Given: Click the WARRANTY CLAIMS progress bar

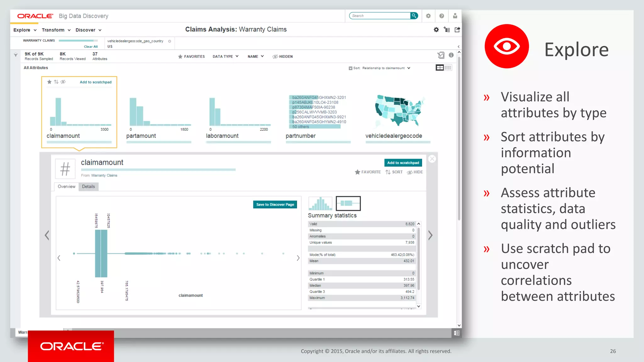Looking at the screenshot, I should 78,41.
